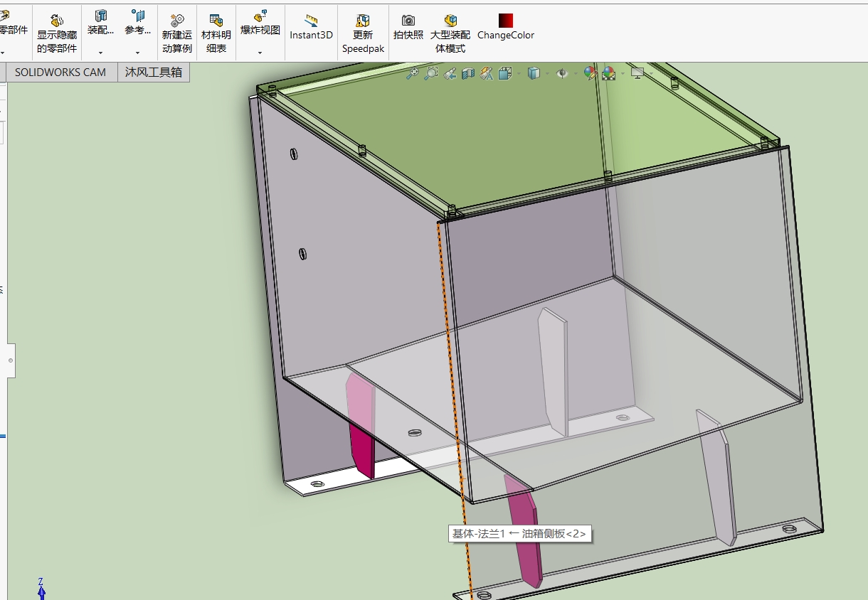Image resolution: width=868 pixels, height=600 pixels.
Task: Click Update Speedpak (更新 Speedpak)
Action: point(363,33)
